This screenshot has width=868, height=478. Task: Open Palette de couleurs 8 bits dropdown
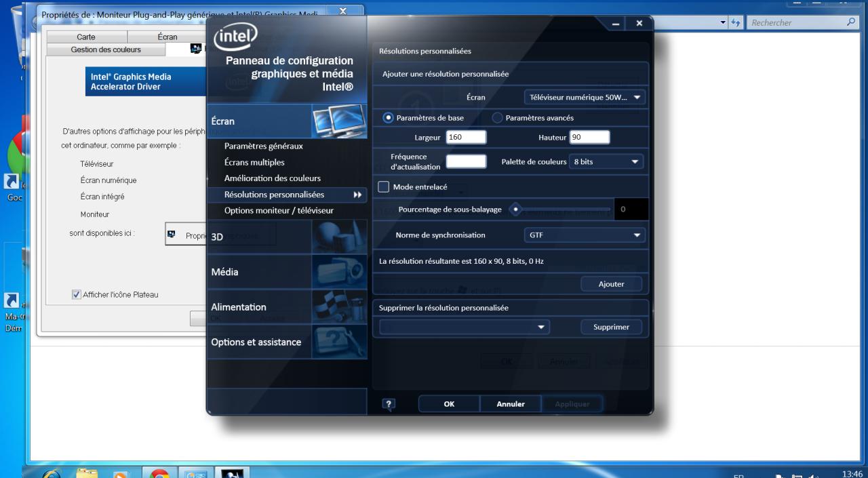[x=606, y=162]
